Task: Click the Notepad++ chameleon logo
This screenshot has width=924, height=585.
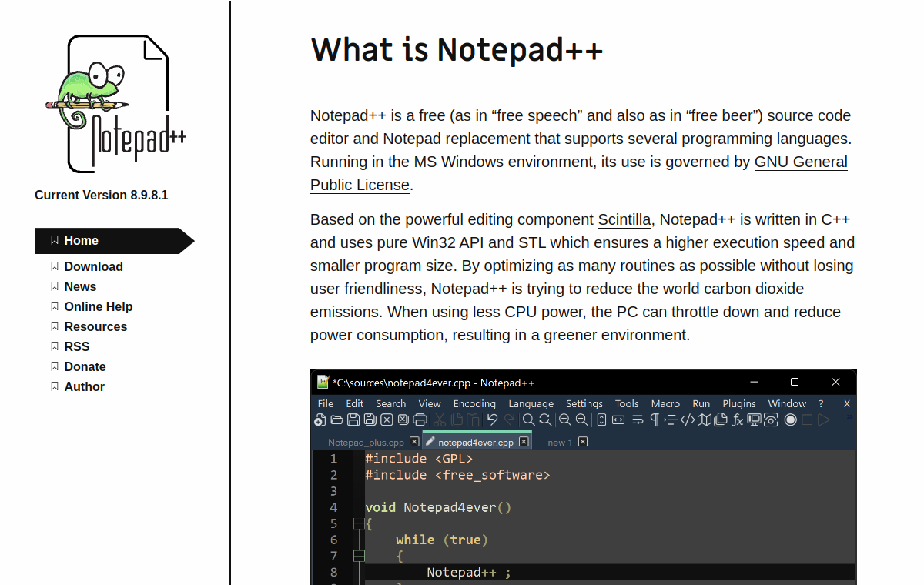Action: pos(115,104)
